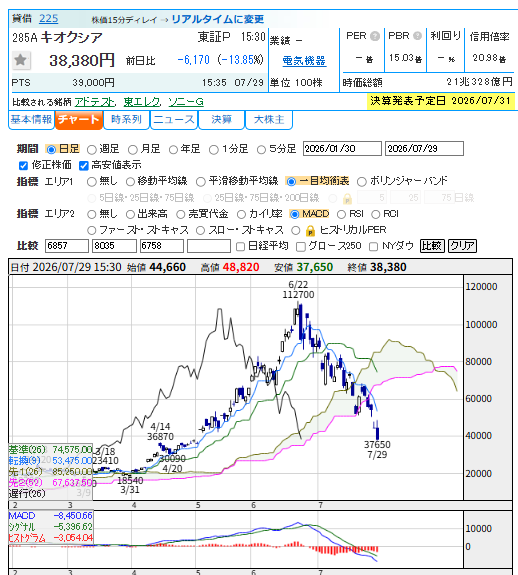Open the ニュース tab
This screenshot has width=518, height=575.
[174, 120]
